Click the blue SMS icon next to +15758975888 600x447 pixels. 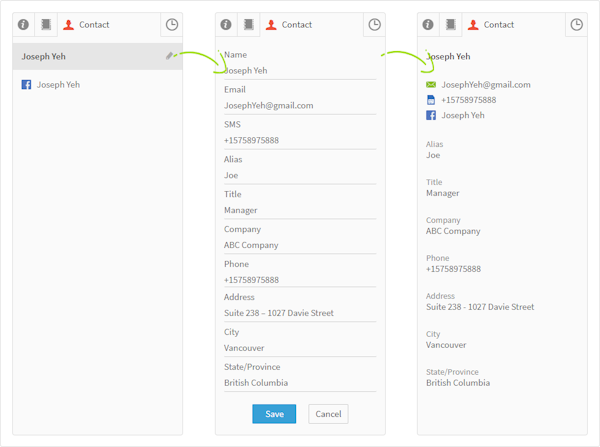tap(431, 100)
